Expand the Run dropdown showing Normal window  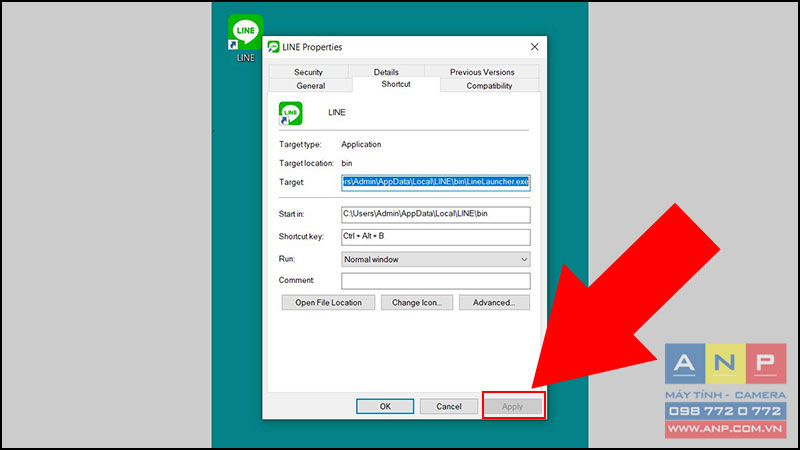tap(436, 259)
